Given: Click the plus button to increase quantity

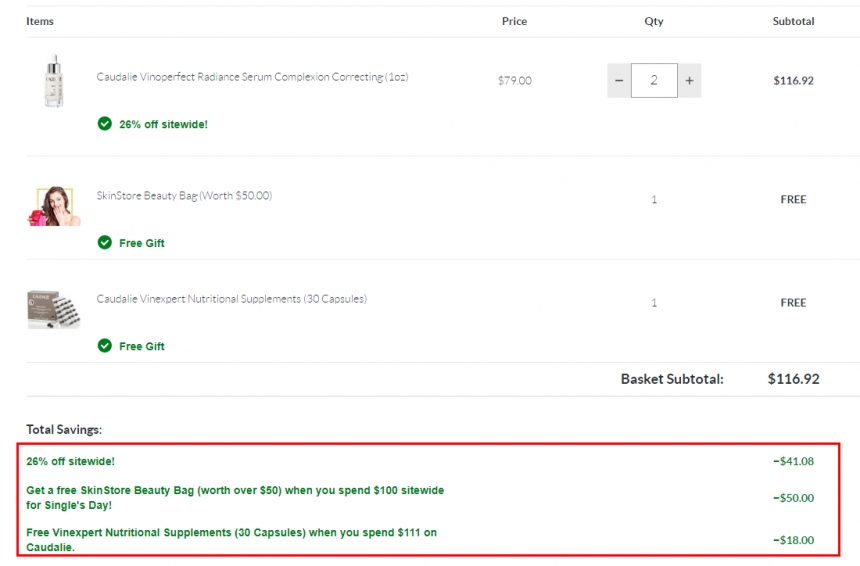Looking at the screenshot, I should [x=689, y=81].
